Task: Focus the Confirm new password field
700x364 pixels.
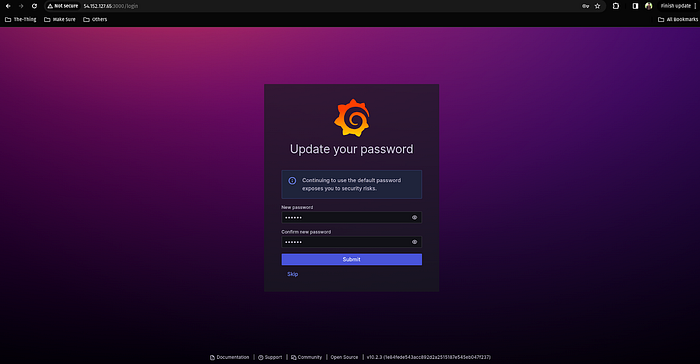Action: 351,242
